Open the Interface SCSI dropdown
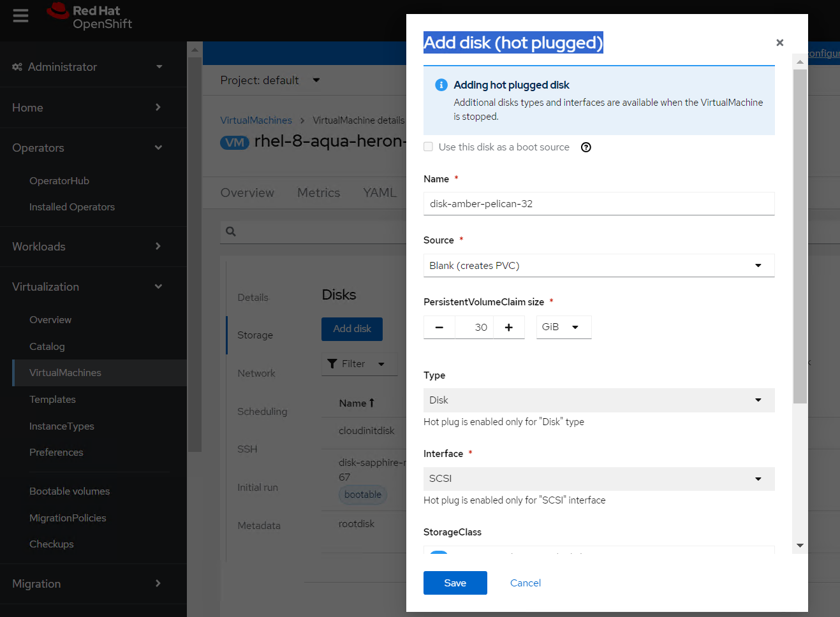840x617 pixels. pyautogui.click(x=599, y=479)
